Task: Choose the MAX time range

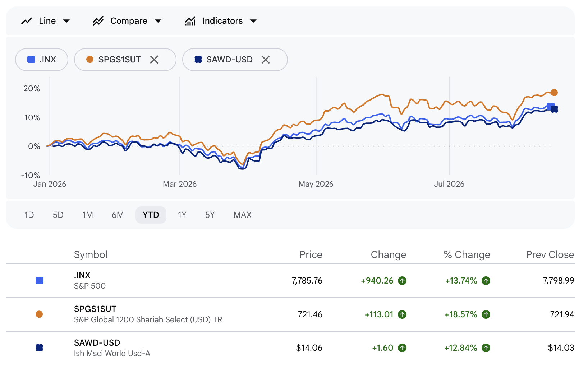Action: 243,215
